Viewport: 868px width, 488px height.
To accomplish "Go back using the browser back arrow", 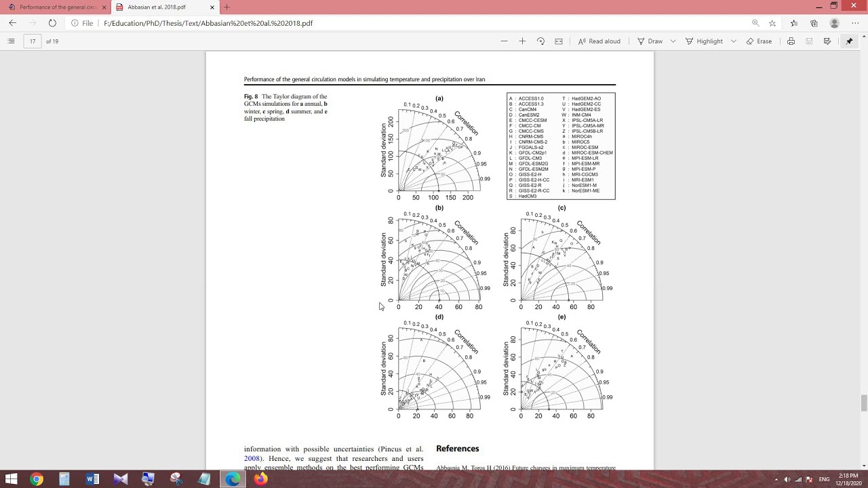I will 12,23.
